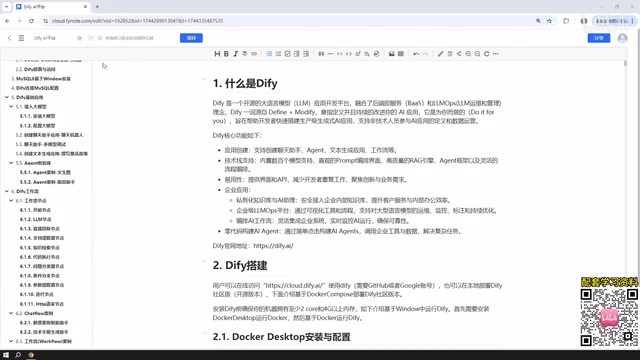Collapse the 6.2. Chatflow案例 outline section
640x360 pixels.
pyautogui.click(x=11, y=313)
